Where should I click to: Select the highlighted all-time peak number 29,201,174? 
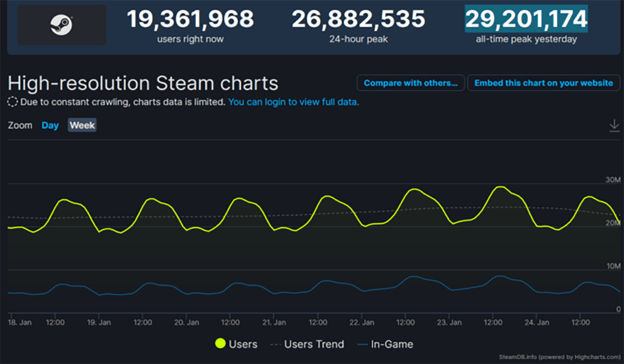click(x=526, y=19)
